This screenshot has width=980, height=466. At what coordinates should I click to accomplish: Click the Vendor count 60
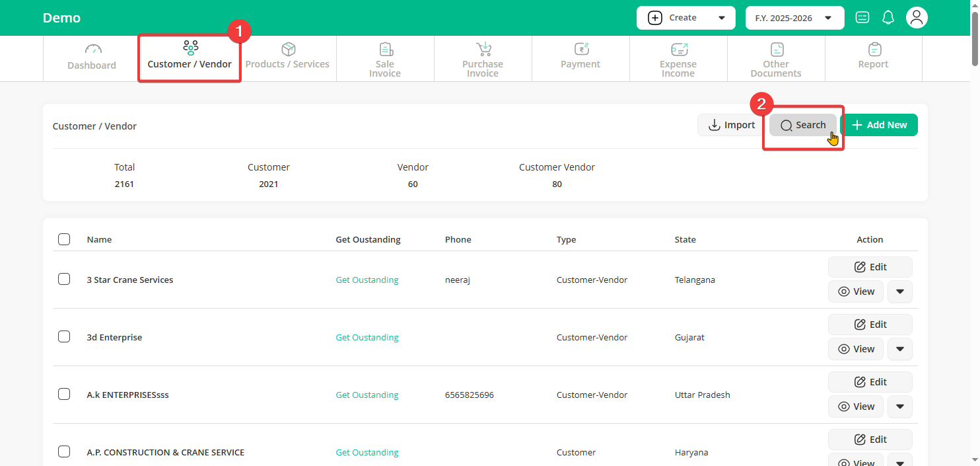pos(413,184)
